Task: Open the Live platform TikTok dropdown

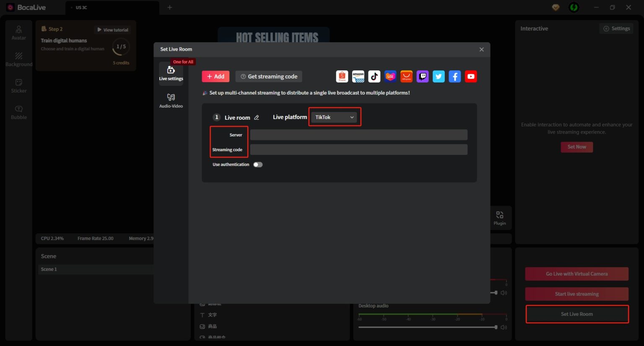Action: coord(335,117)
